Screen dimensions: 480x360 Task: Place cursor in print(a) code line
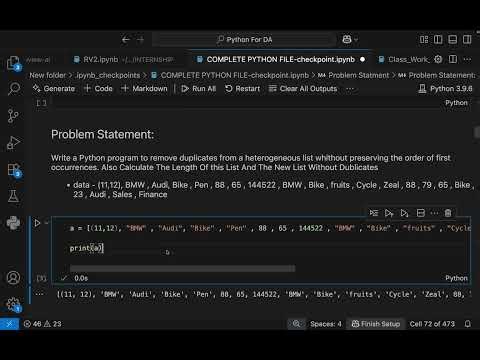pos(87,248)
